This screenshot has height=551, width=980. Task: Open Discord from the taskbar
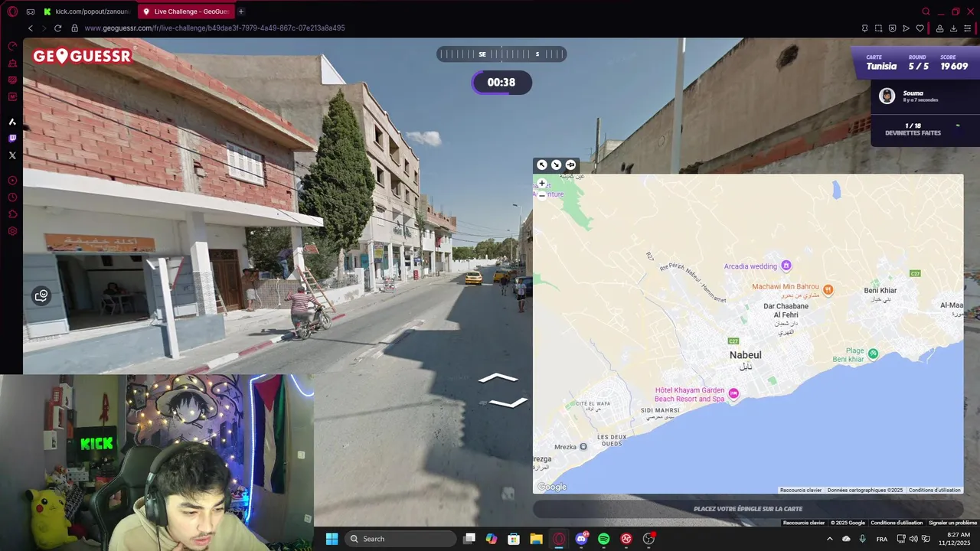581,539
